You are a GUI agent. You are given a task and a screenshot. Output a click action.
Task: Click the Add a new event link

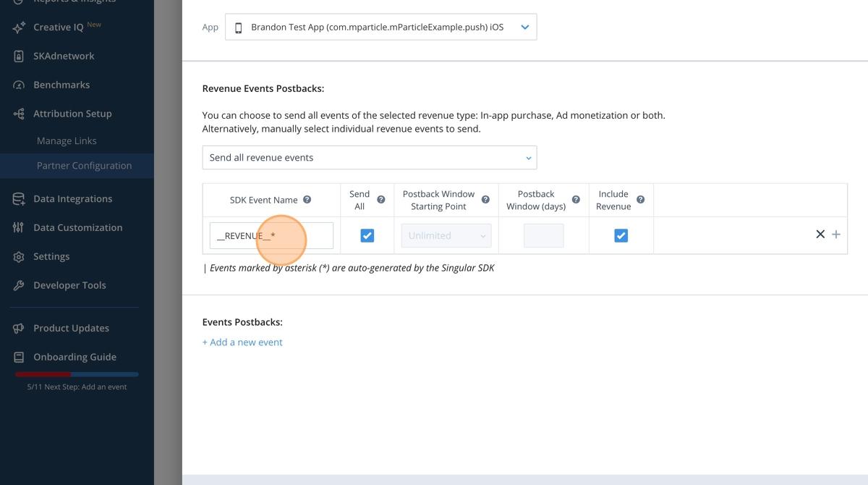coord(242,342)
